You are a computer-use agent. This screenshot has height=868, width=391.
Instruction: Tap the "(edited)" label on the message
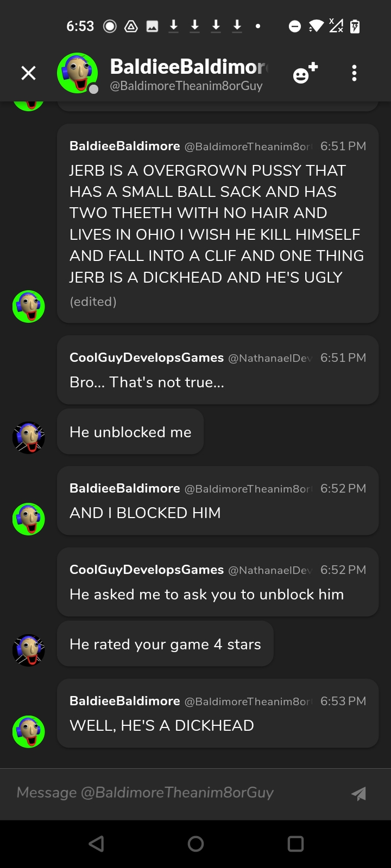pyautogui.click(x=93, y=302)
